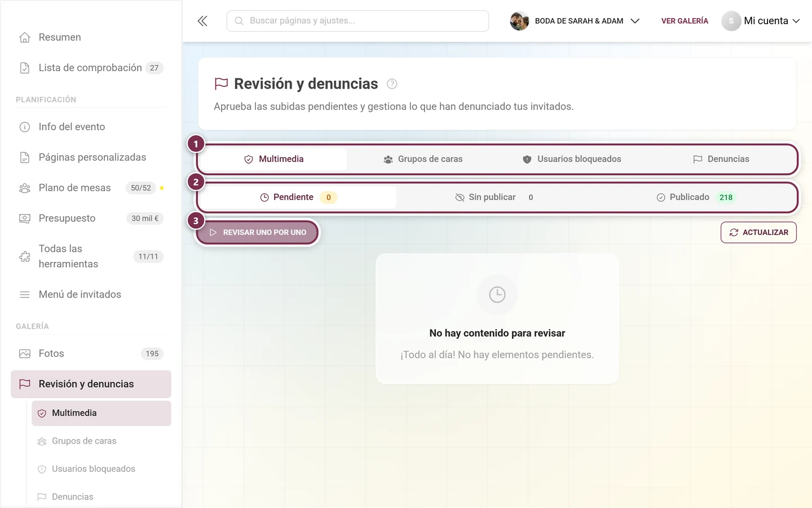Click the Páginas personalizadas page icon

25,157
